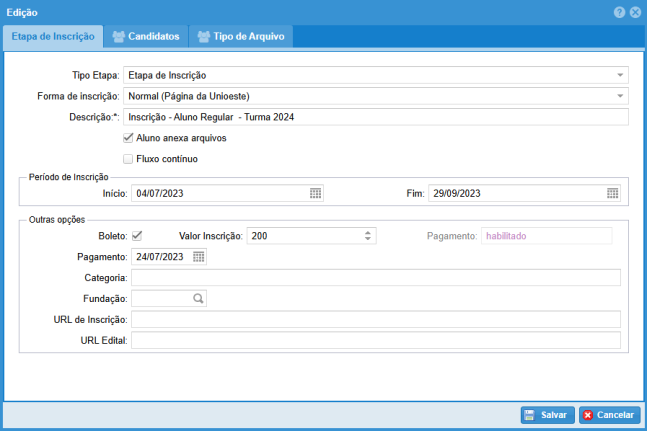Toggle the Aluno anexa arquivos checkbox
Screen dimensions: 647x431
pos(128,138)
